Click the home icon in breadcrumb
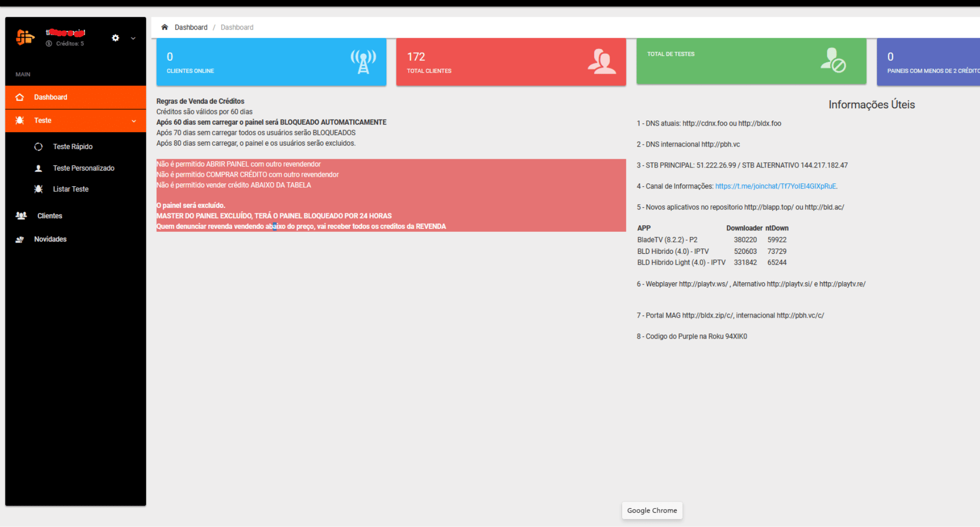This screenshot has height=527, width=980. (x=164, y=27)
